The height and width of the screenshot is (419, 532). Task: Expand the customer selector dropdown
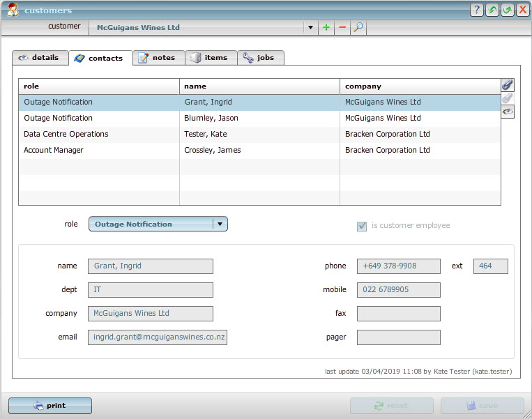pos(310,28)
